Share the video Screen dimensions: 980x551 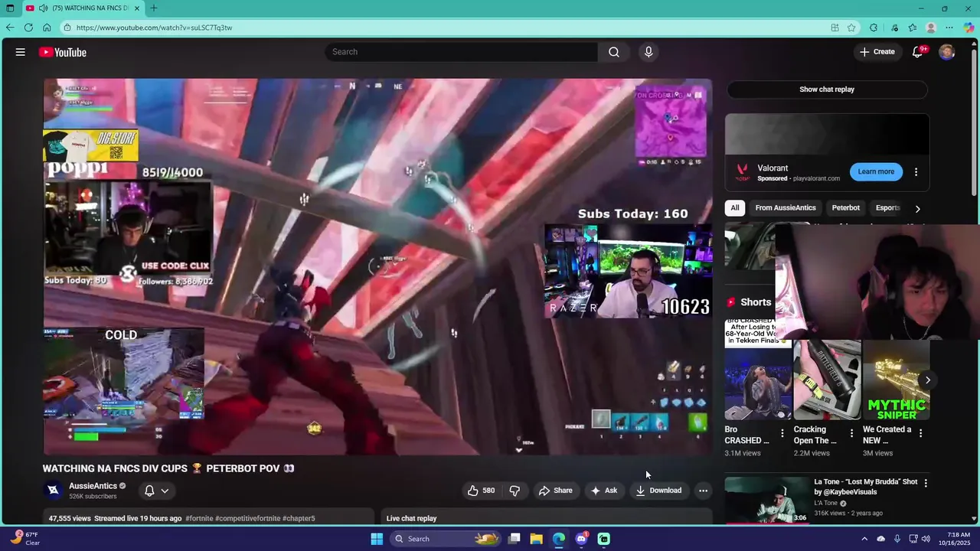click(x=555, y=491)
